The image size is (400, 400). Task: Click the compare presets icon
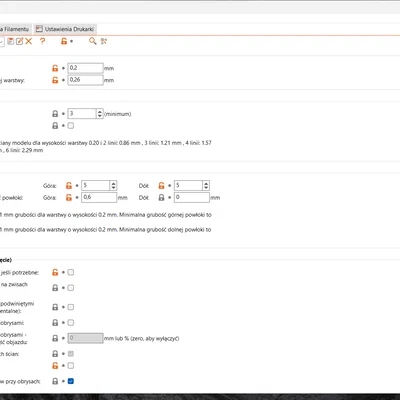click(104, 41)
